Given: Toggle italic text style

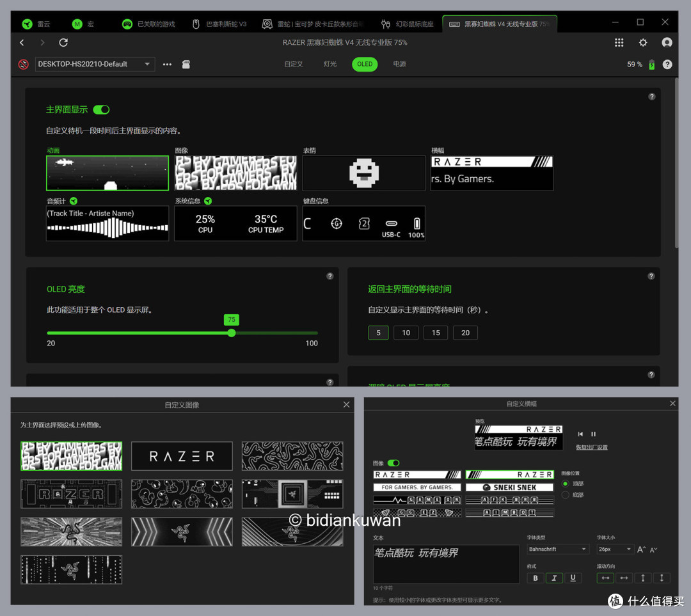Looking at the screenshot, I should [x=554, y=578].
